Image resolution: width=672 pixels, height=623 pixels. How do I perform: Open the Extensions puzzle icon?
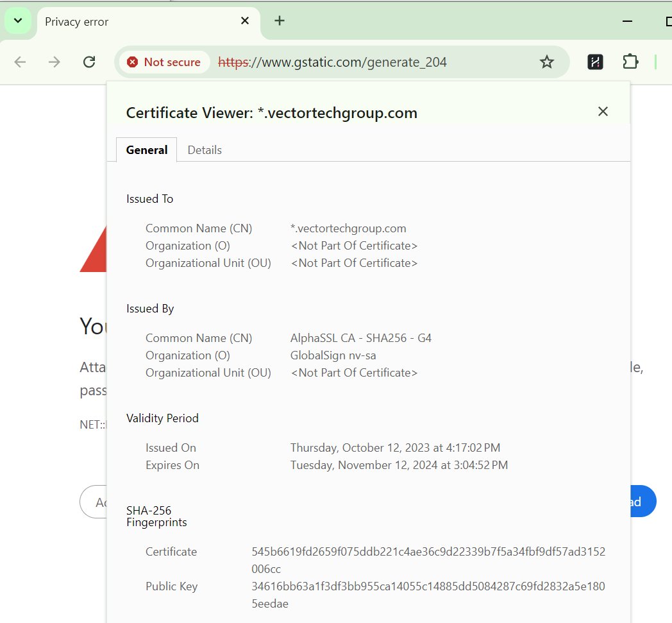coord(630,62)
